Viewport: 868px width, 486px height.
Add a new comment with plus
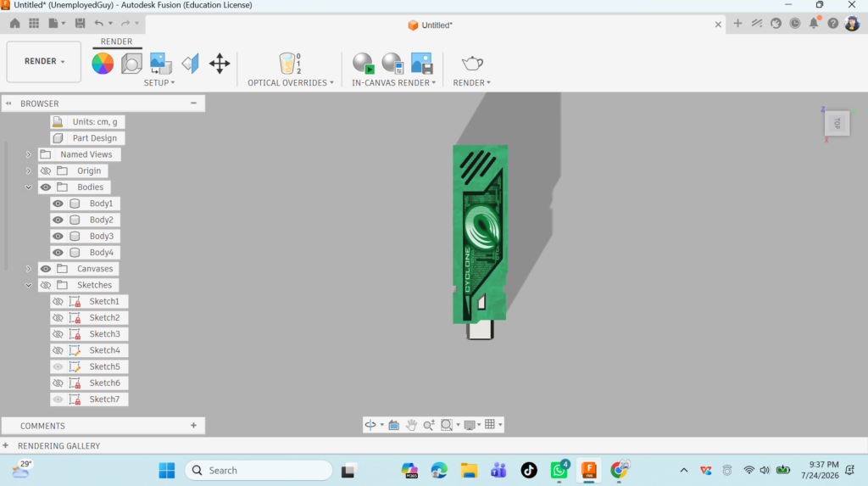(x=193, y=426)
